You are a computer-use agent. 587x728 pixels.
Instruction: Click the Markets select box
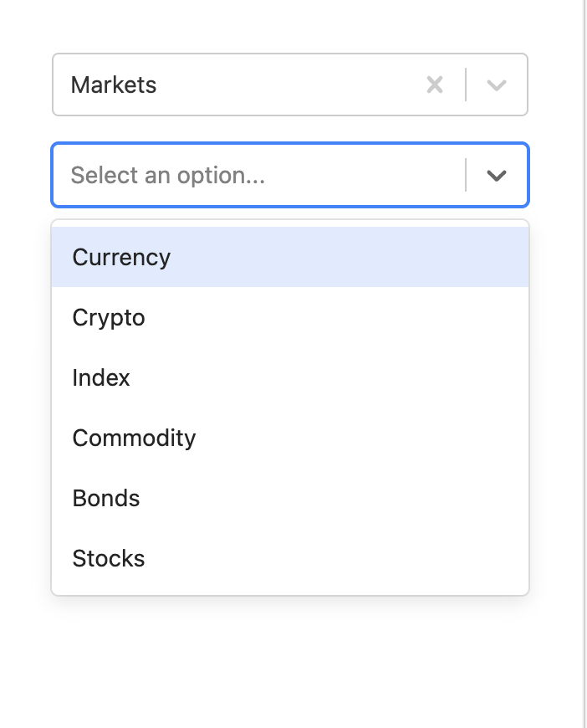[x=251, y=84]
